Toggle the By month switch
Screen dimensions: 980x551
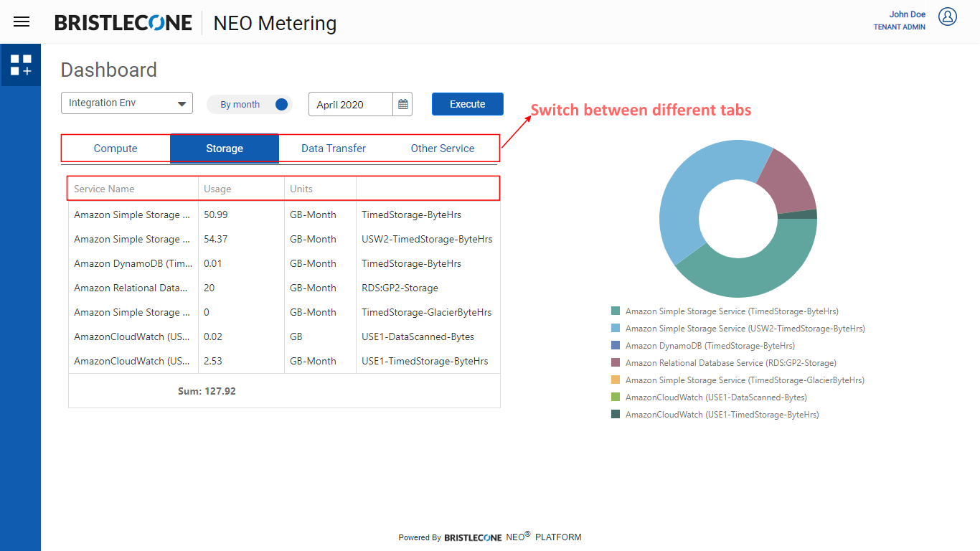pyautogui.click(x=281, y=105)
